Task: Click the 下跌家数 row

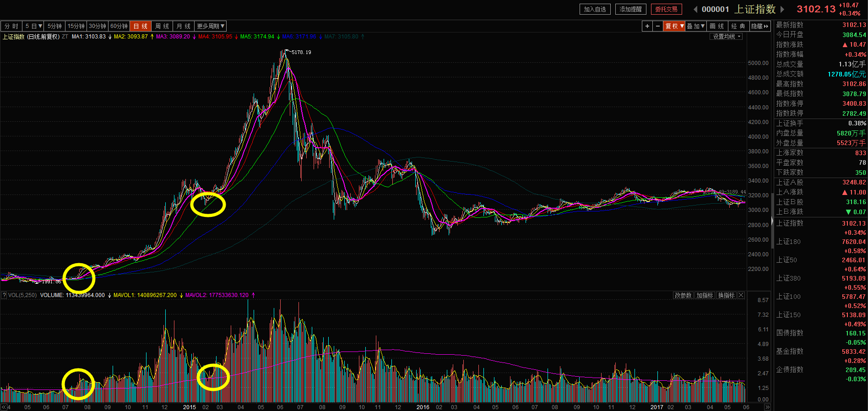Action: point(821,173)
